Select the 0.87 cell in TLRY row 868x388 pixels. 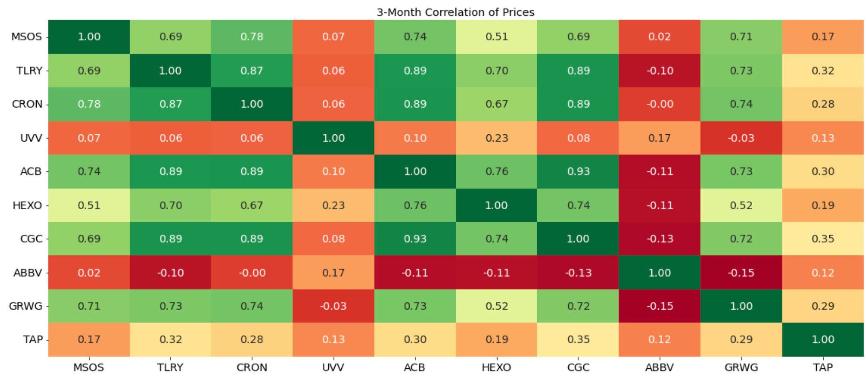point(252,71)
